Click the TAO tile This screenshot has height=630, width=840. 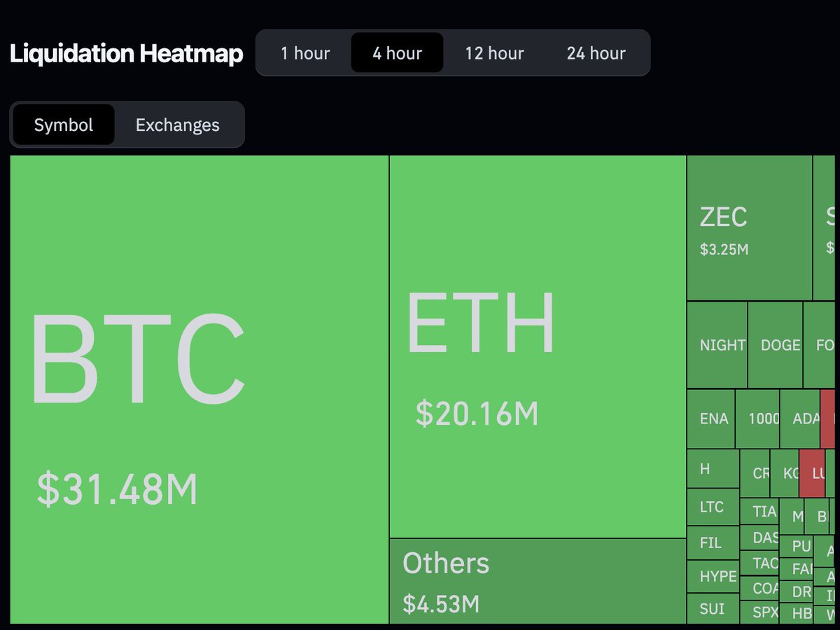click(759, 563)
